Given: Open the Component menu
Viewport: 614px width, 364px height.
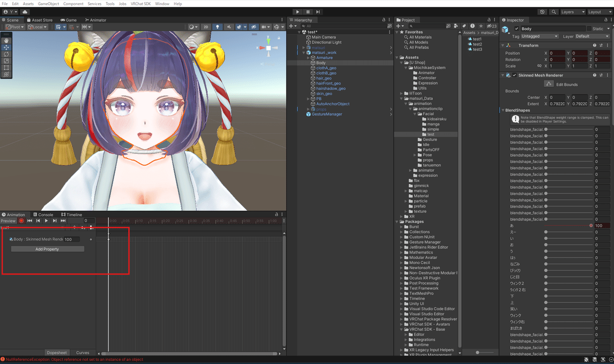Looking at the screenshot, I should pos(73,4).
